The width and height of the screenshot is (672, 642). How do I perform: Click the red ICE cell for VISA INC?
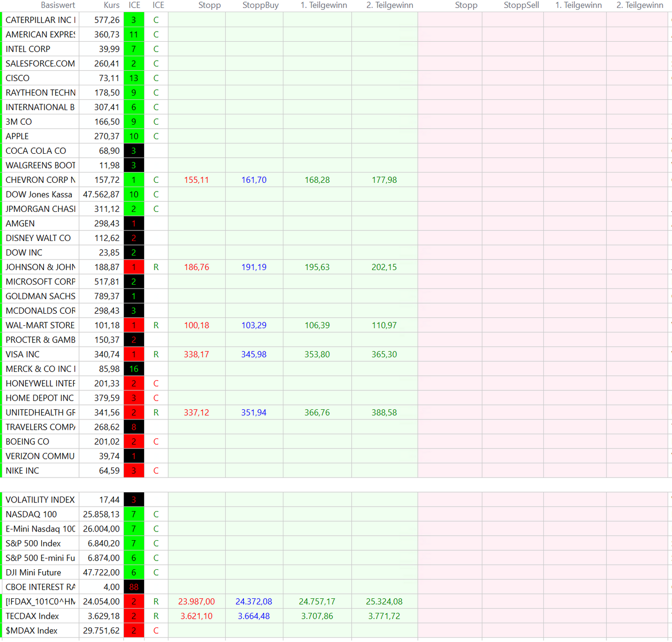tap(134, 354)
